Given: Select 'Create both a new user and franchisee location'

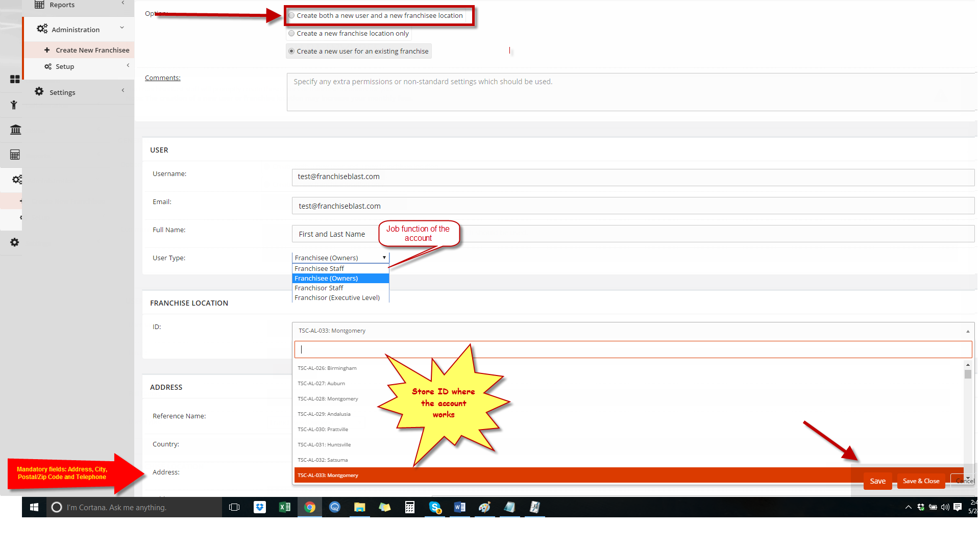Looking at the screenshot, I should pos(291,15).
